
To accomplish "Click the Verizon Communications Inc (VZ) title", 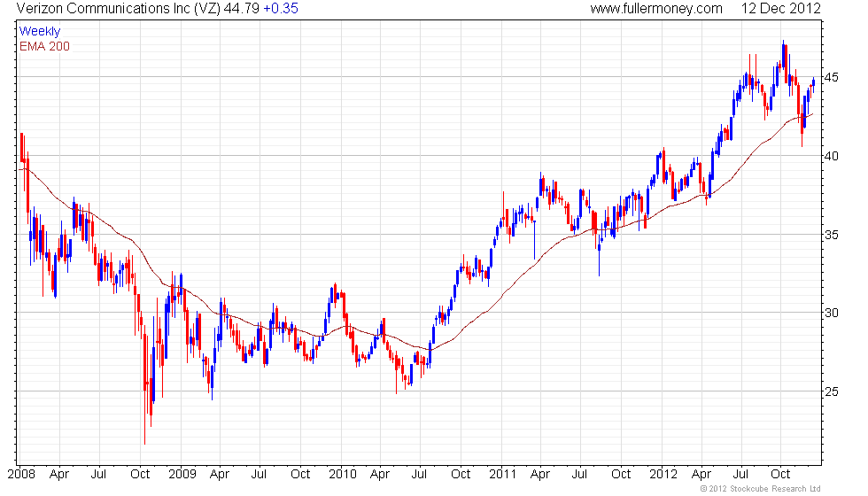I will tap(119, 9).
